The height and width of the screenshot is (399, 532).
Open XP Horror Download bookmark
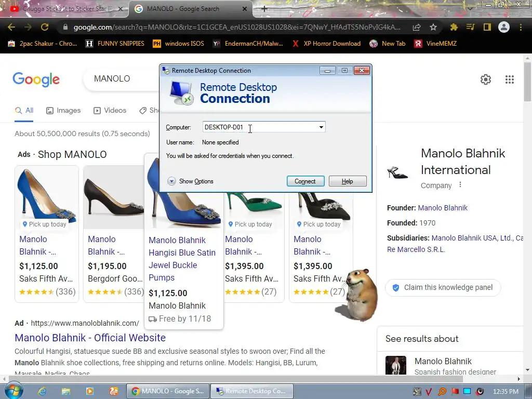[326, 44]
